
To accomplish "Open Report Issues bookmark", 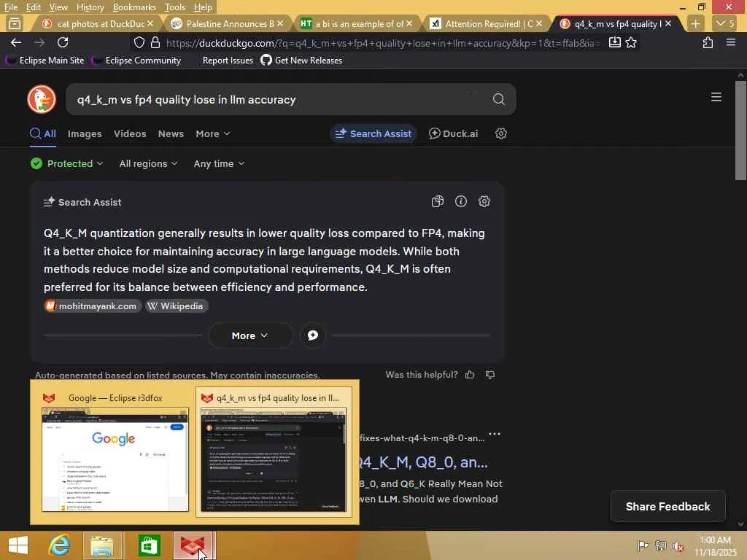I will (228, 61).
